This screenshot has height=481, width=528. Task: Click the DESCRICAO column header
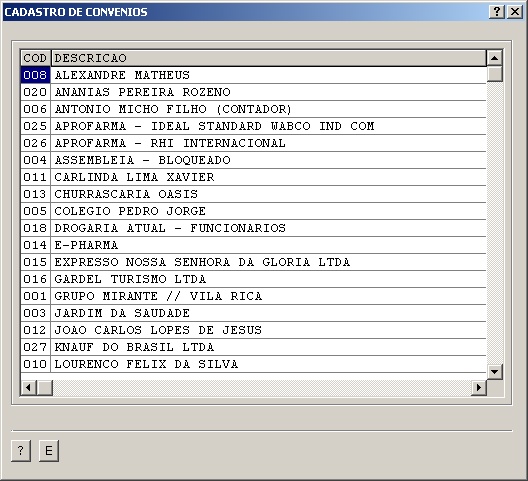pos(268,58)
